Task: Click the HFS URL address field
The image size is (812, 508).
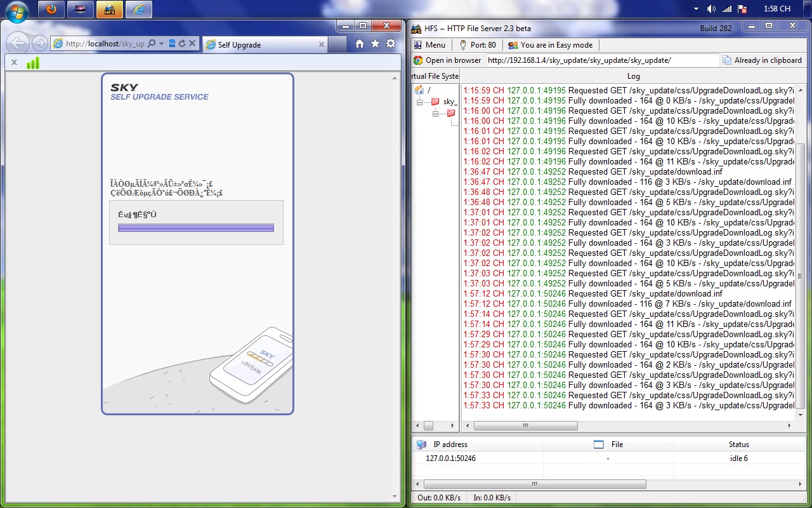Action: click(x=603, y=60)
